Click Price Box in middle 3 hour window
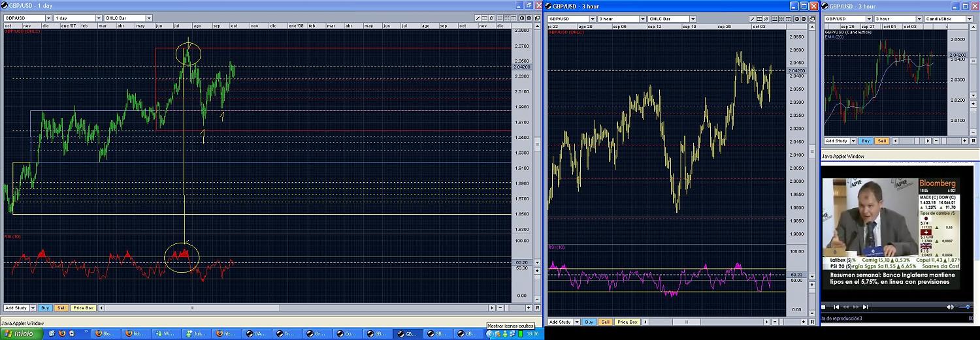980x340 pixels. coord(627,322)
